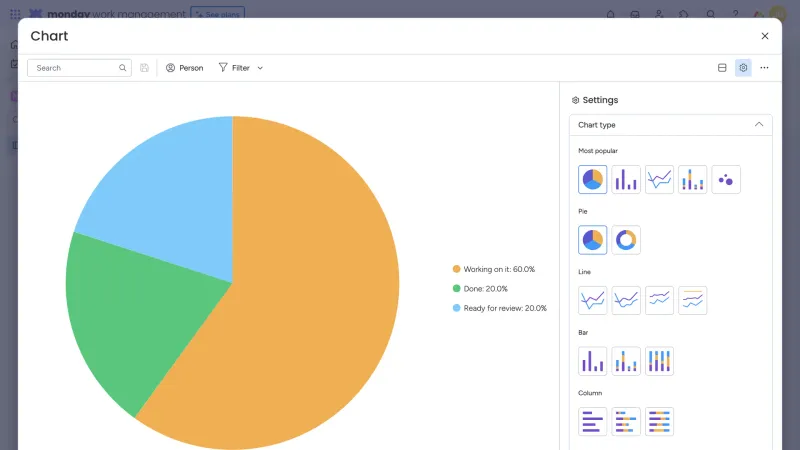Image resolution: width=800 pixels, height=450 pixels.
Task: Choose the full pie chart in Pie section
Action: pos(592,240)
